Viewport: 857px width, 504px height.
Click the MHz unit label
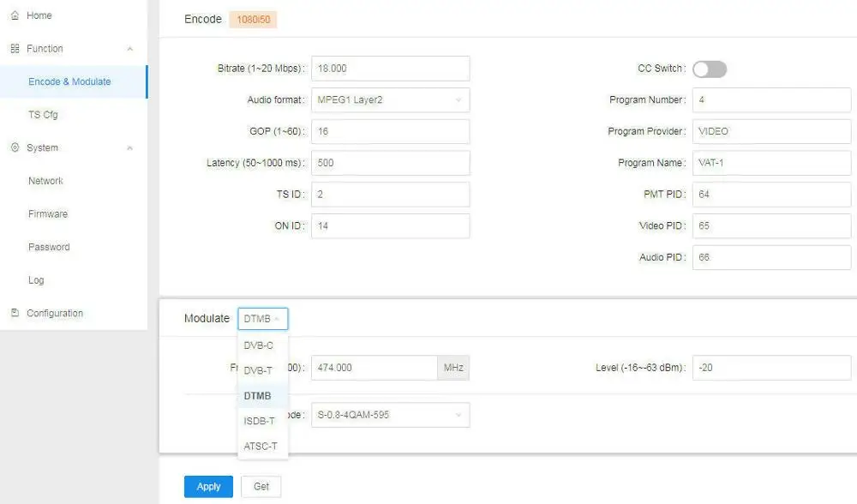(x=453, y=368)
